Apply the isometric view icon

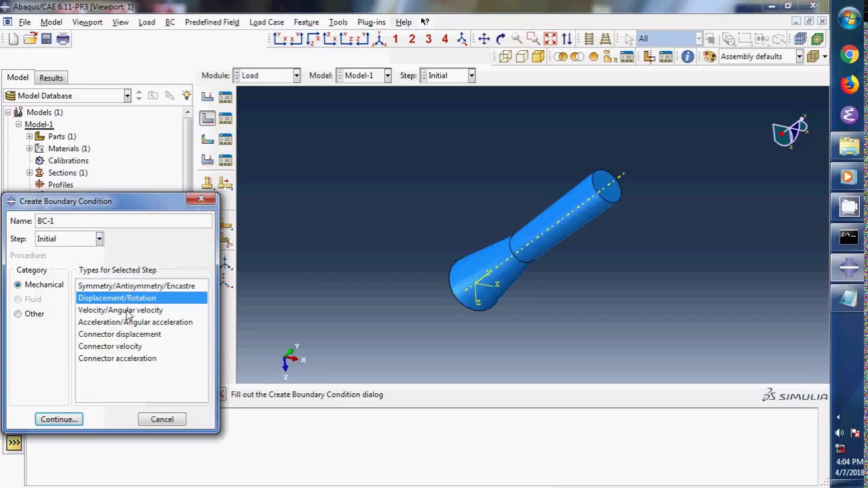pos(378,39)
